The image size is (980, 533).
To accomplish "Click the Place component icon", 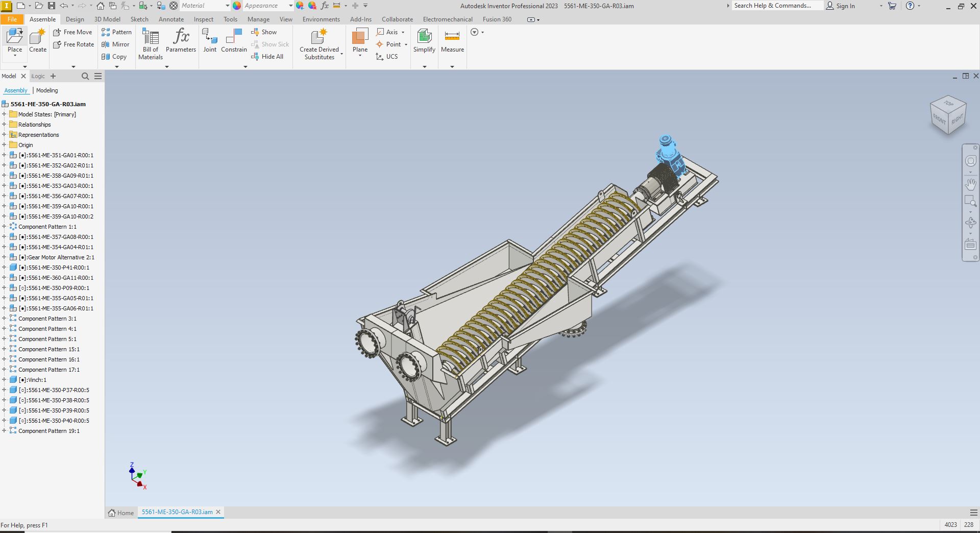I will coord(15,37).
